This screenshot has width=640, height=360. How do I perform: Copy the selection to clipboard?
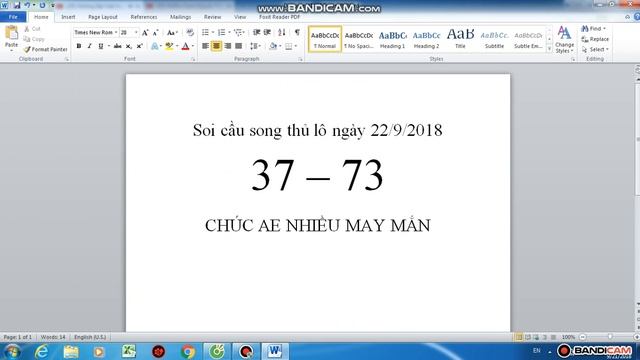click(34, 39)
